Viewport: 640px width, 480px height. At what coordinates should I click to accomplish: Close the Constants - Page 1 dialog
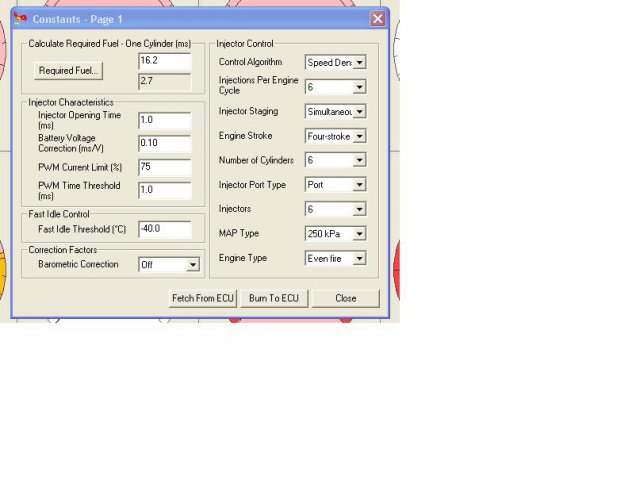[x=377, y=19]
